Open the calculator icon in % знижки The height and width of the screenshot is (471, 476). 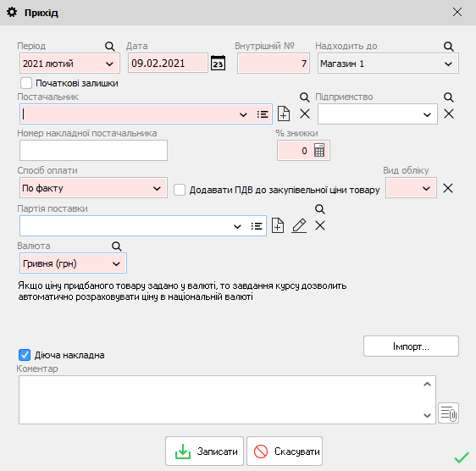tap(319, 150)
